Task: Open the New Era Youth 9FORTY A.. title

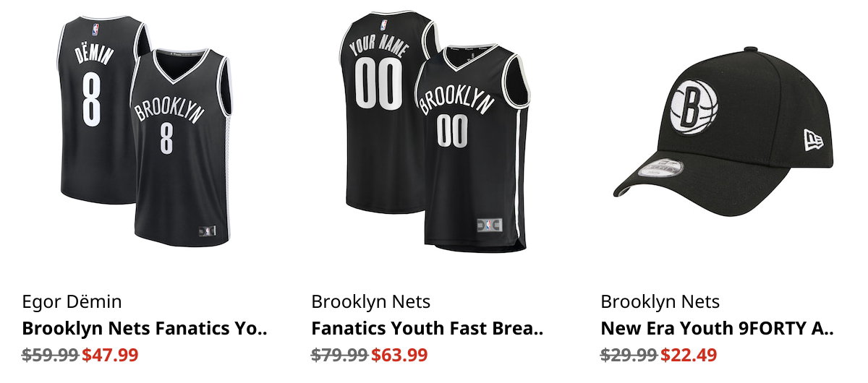Action: coord(717,329)
